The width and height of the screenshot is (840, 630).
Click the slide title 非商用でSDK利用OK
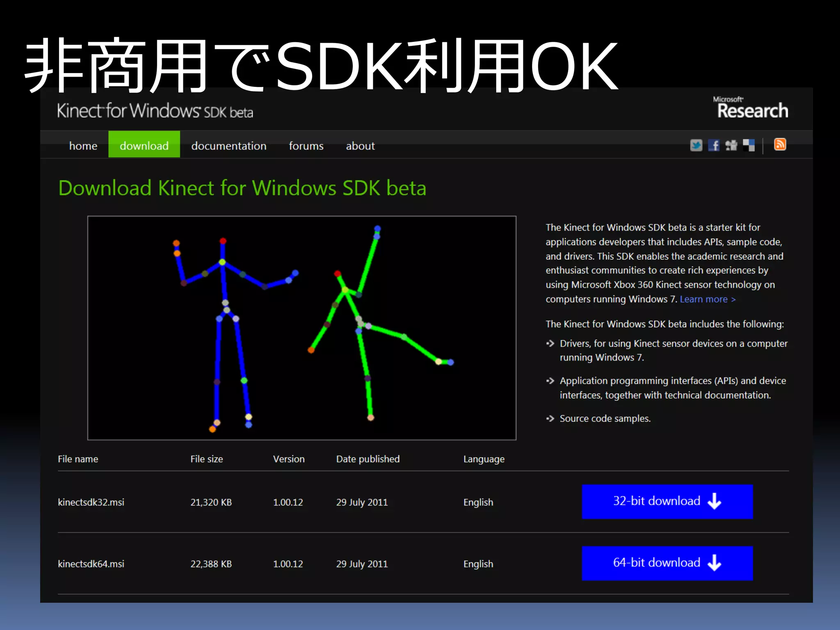322,66
